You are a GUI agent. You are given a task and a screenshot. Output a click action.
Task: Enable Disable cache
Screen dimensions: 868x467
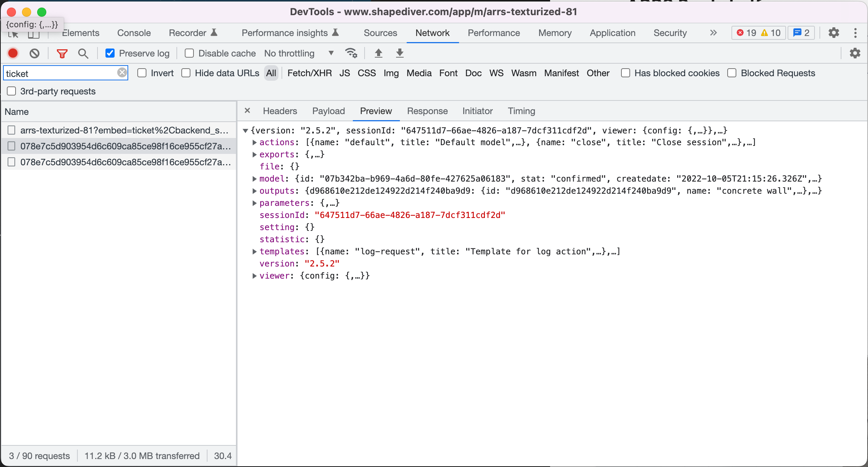189,53
